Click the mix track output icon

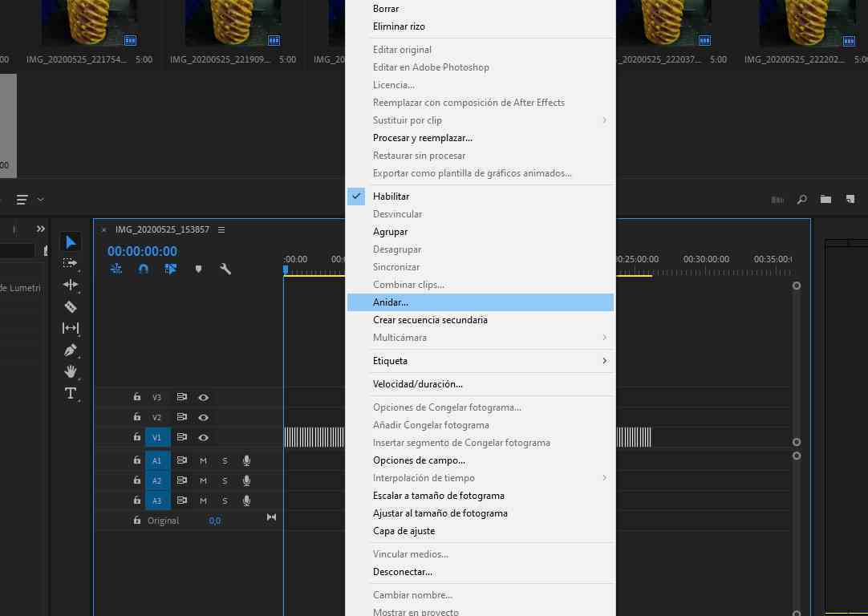(x=271, y=517)
